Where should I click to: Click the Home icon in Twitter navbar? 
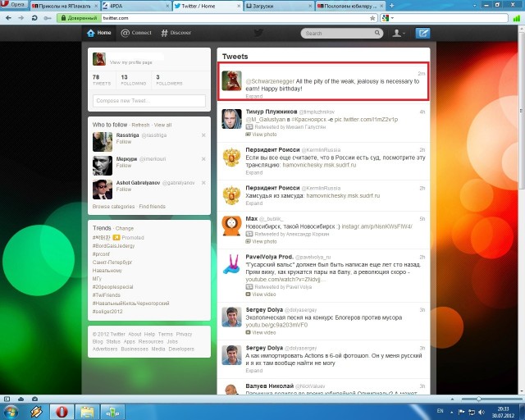point(91,33)
